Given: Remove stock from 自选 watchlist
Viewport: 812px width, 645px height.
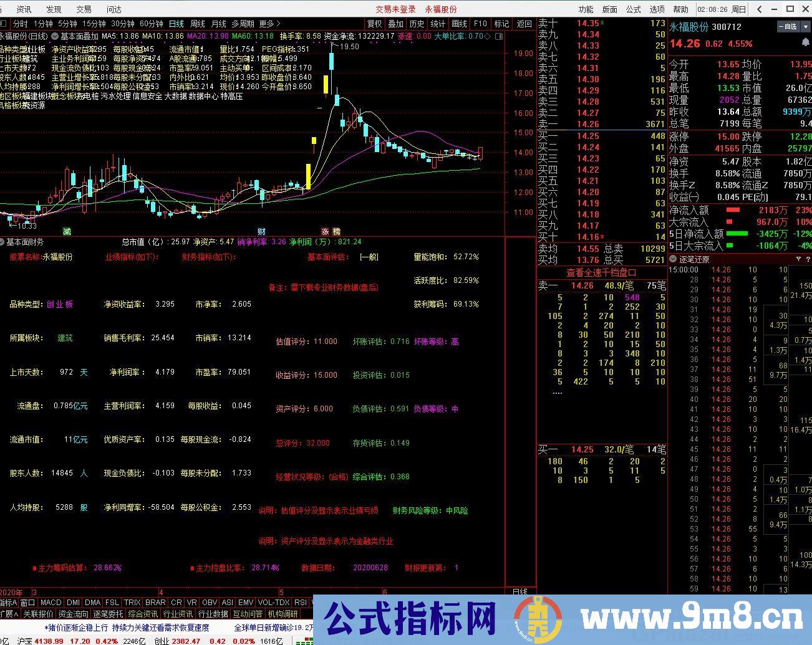Looking at the screenshot, I should (789, 27).
